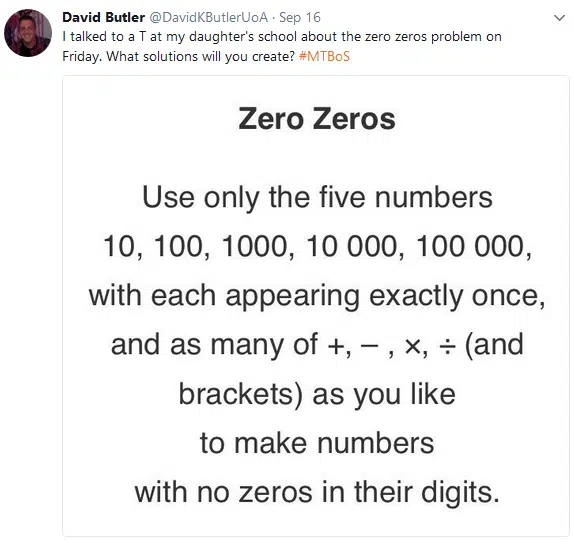Click the line 'brackets) as you like'

point(317,394)
